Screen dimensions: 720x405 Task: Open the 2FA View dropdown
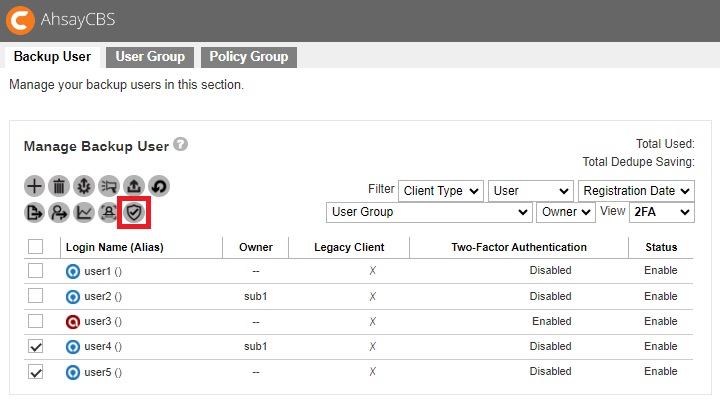(661, 212)
